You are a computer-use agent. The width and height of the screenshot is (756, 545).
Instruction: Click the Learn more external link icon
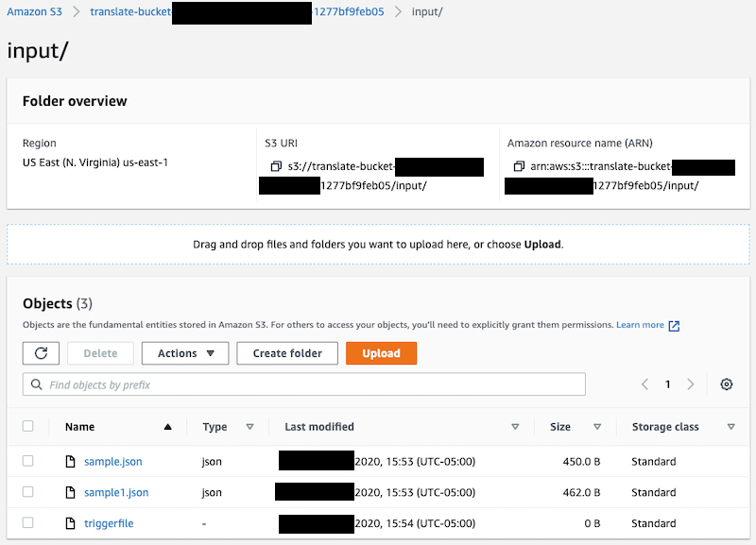click(674, 326)
